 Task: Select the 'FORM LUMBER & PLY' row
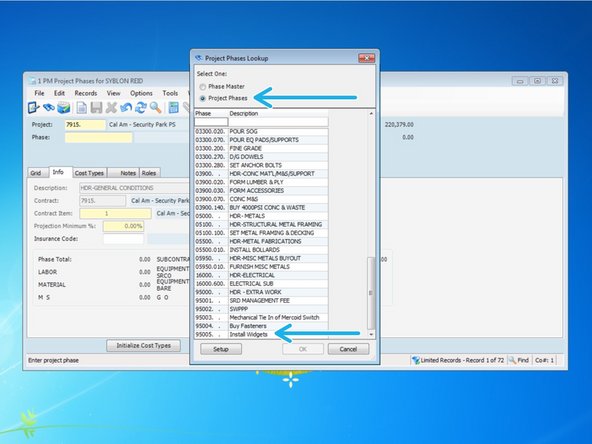261,182
